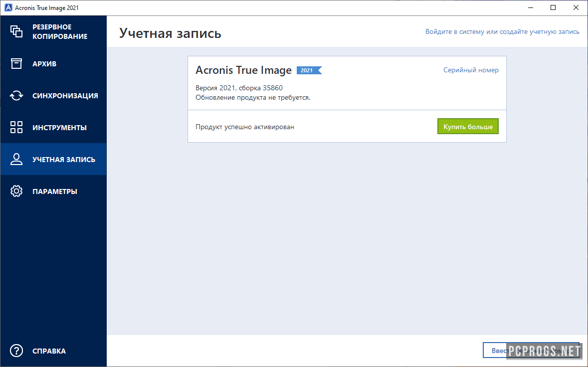Go to the Архив section

coord(53,64)
